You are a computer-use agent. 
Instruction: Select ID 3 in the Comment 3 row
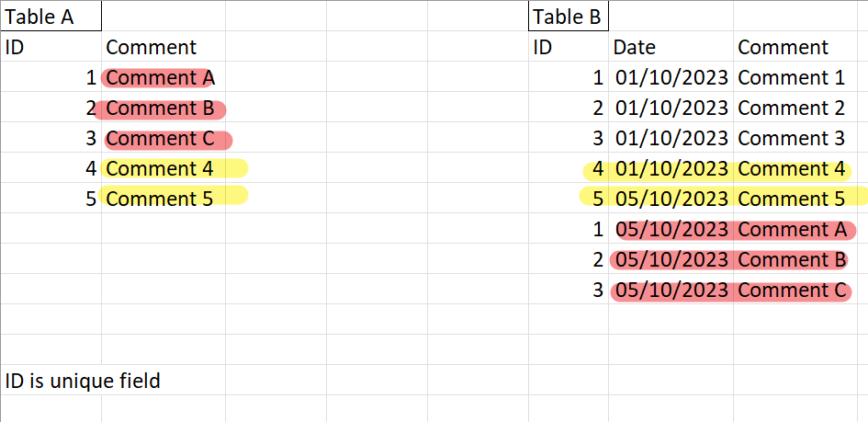click(x=569, y=138)
